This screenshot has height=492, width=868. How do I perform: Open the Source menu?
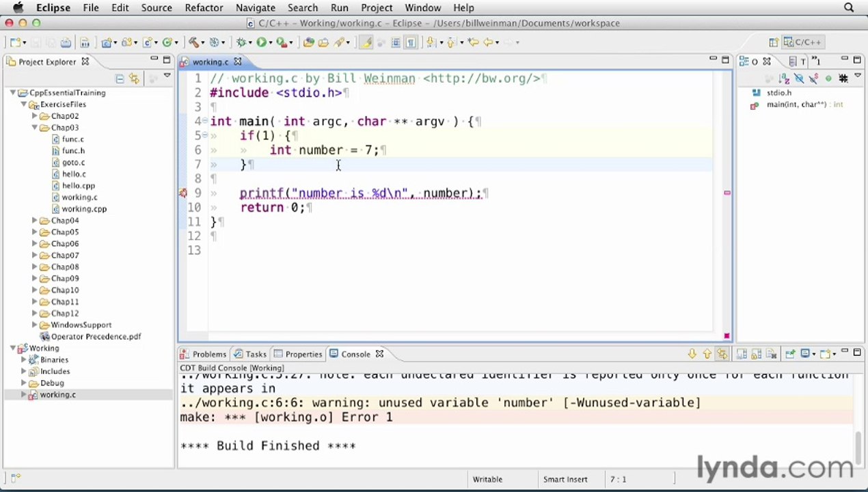point(157,8)
